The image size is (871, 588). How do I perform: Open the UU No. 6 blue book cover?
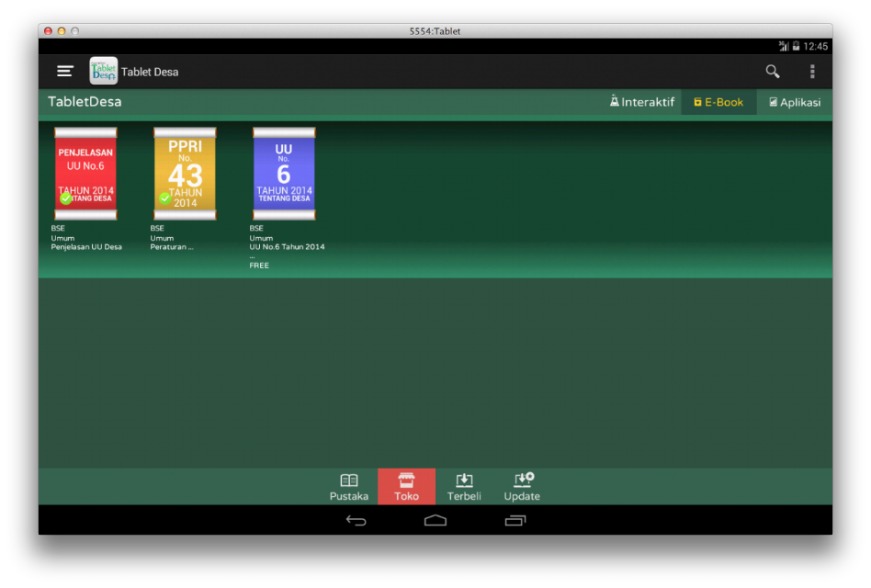point(284,174)
